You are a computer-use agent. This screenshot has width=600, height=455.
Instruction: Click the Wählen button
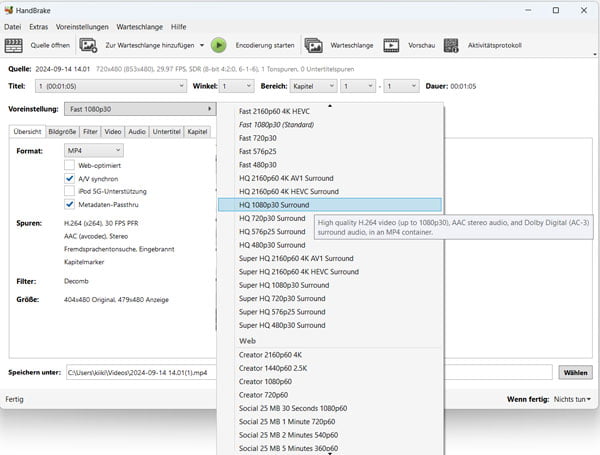click(x=576, y=372)
